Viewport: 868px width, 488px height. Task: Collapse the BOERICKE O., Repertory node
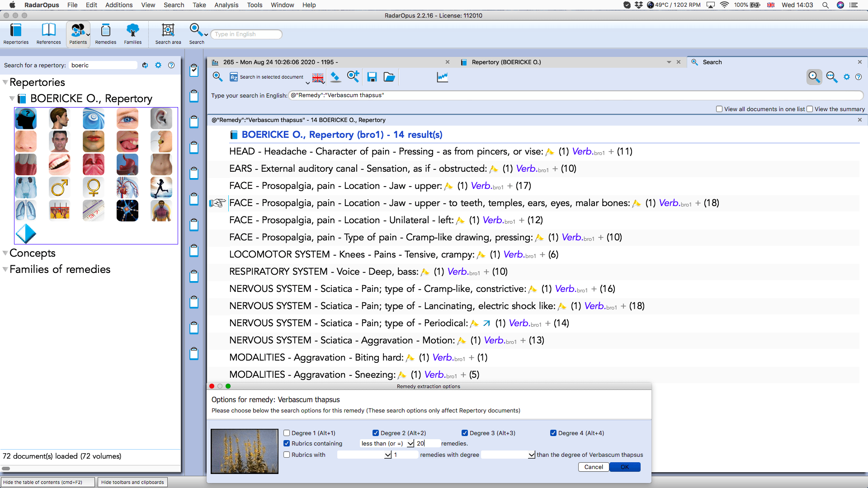point(12,99)
